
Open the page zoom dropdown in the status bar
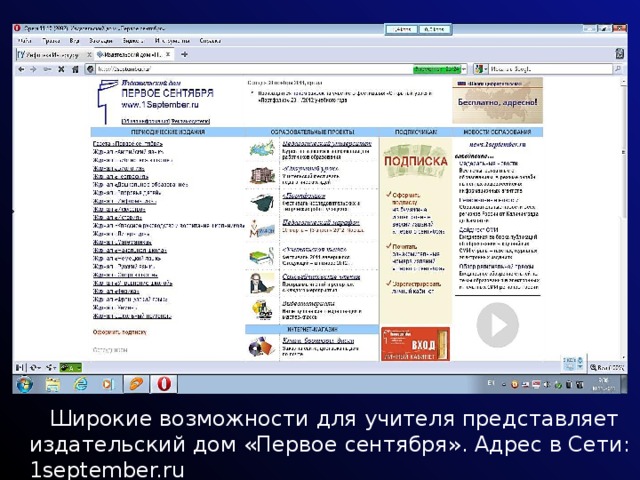pyautogui.click(x=607, y=368)
